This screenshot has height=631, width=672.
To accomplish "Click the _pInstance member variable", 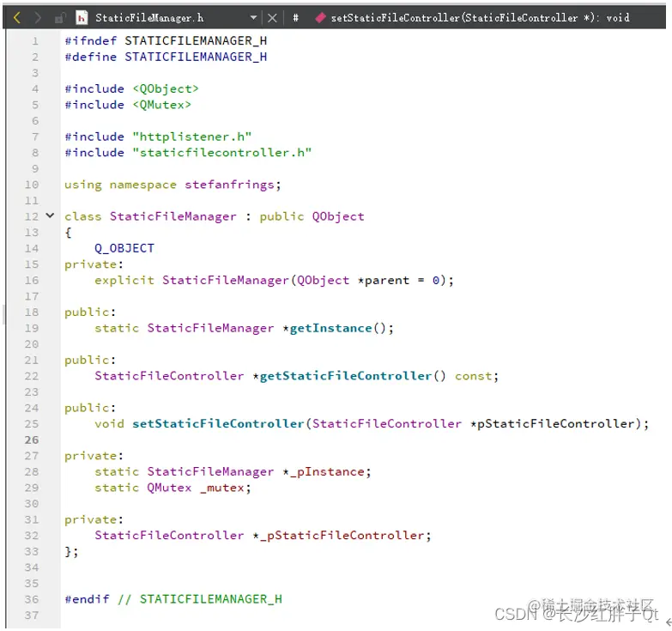I will tap(327, 471).
